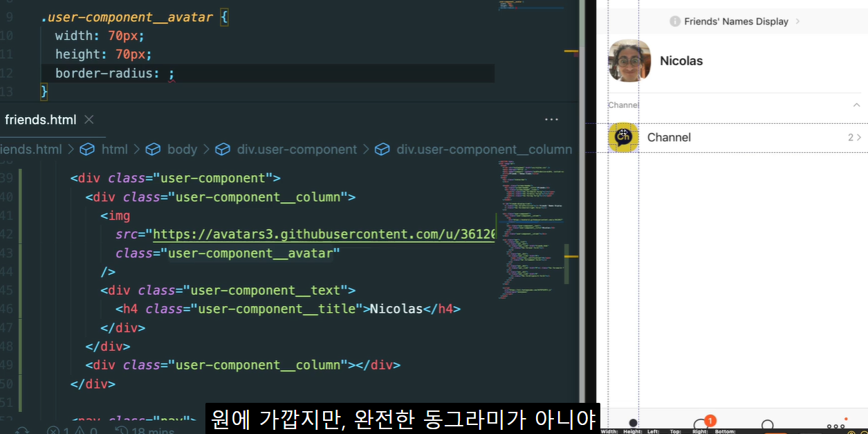Click the '2 >' count on Channel row
Screen dimensions: 868x434
[x=855, y=137]
